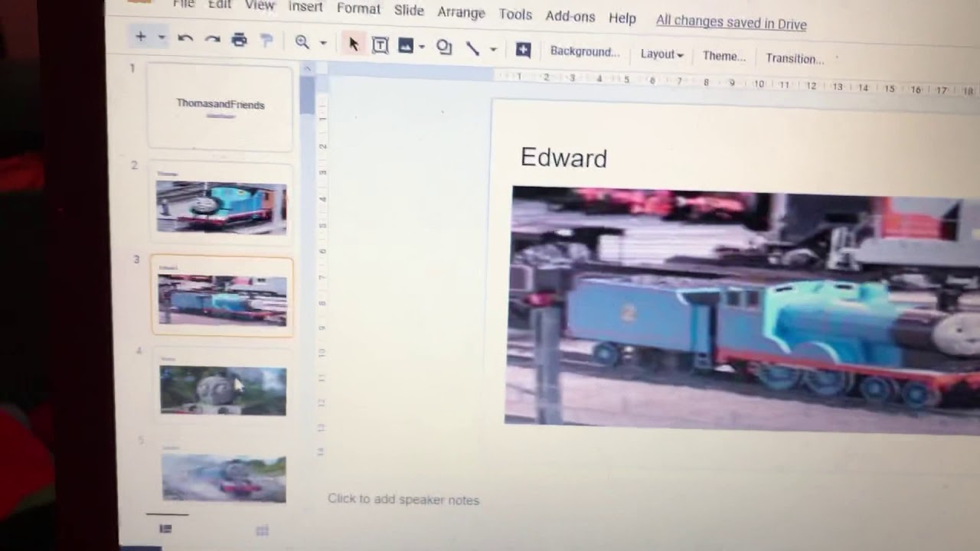Click the insert image icon
Viewport: 980px width, 551px height.
pos(406,46)
